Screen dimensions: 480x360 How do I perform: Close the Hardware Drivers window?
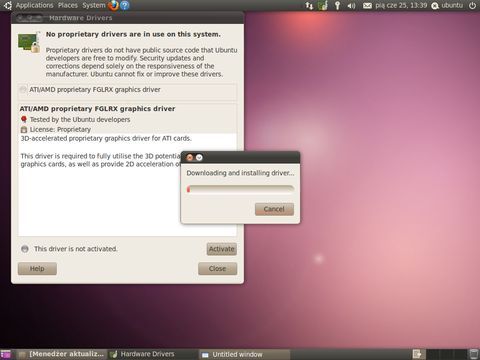click(x=217, y=269)
